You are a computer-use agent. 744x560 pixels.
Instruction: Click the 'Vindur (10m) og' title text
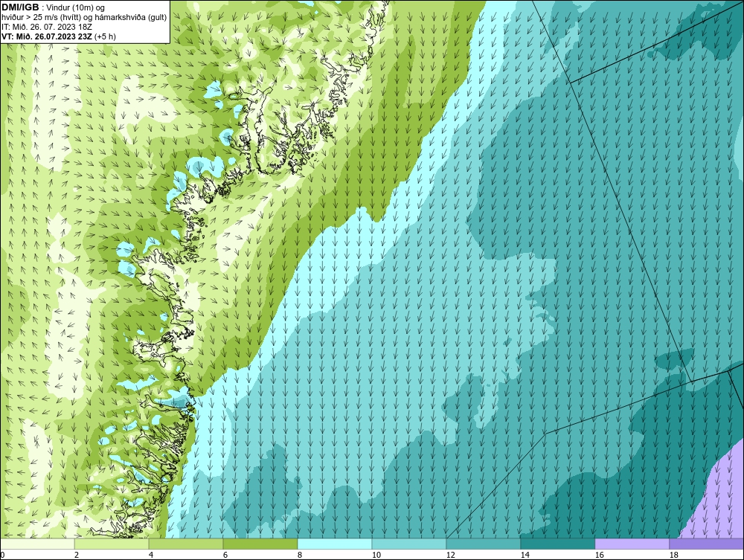[x=75, y=8]
